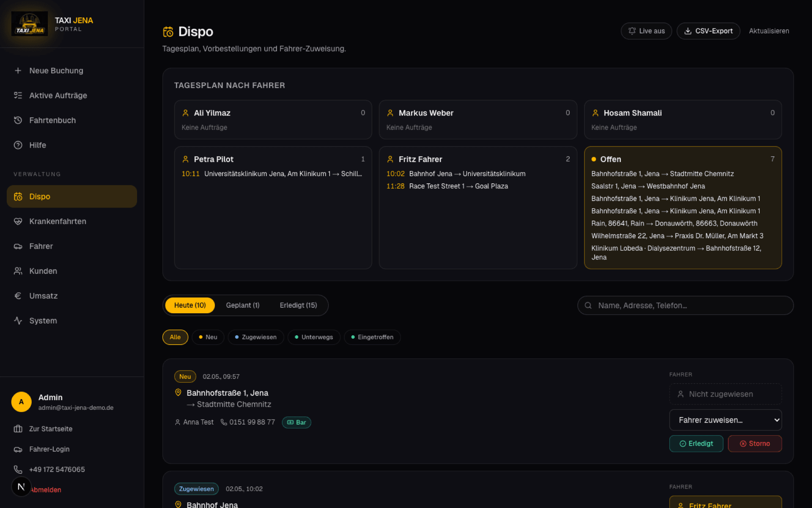Click the Kunden people icon

click(18, 271)
